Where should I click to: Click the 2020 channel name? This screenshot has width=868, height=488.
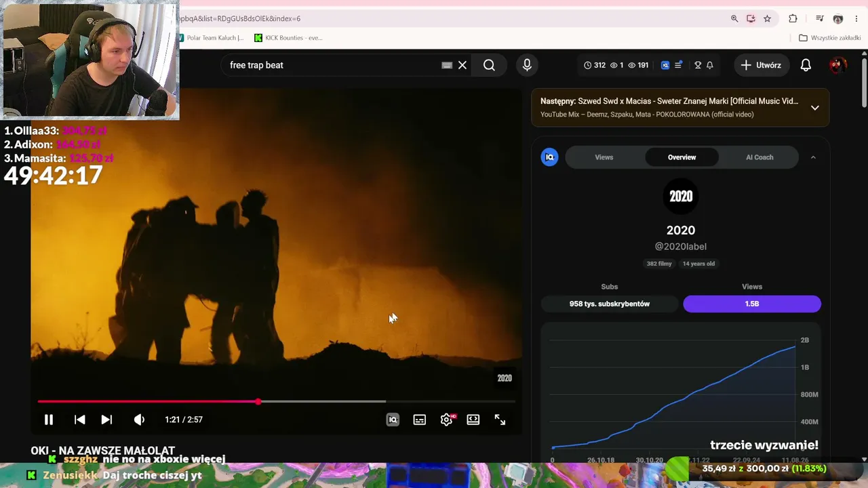click(681, 230)
